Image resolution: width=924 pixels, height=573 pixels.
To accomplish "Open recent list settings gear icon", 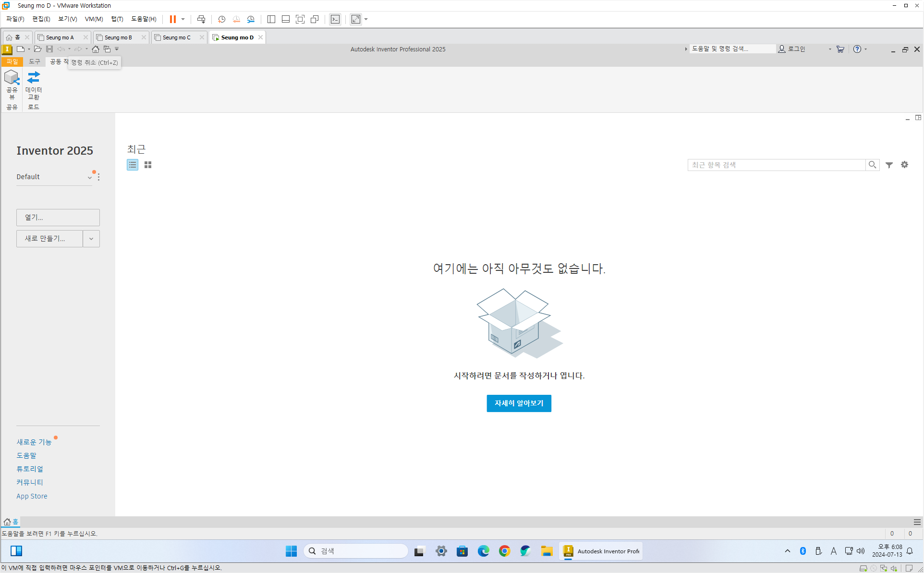I will 904,165.
